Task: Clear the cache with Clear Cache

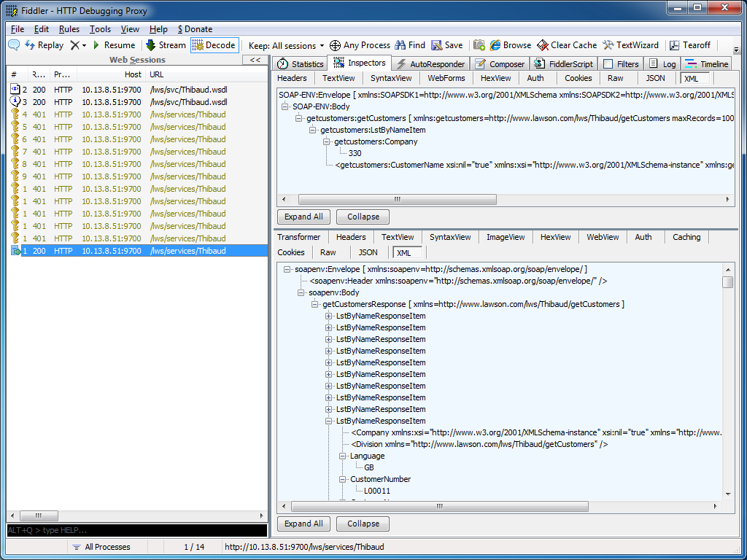Action: pos(567,45)
